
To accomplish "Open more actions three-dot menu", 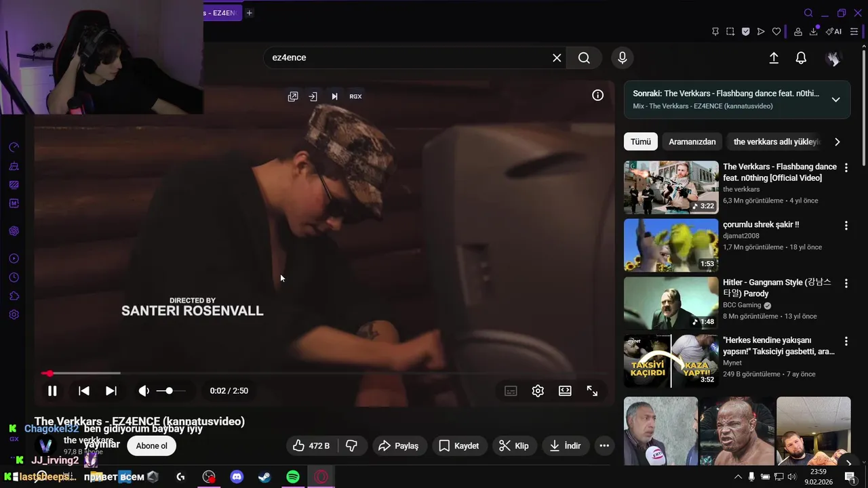I will coord(604,446).
